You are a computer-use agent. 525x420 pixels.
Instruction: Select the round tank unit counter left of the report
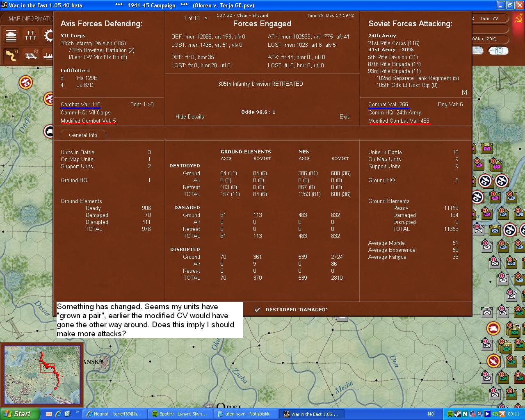[48, 131]
